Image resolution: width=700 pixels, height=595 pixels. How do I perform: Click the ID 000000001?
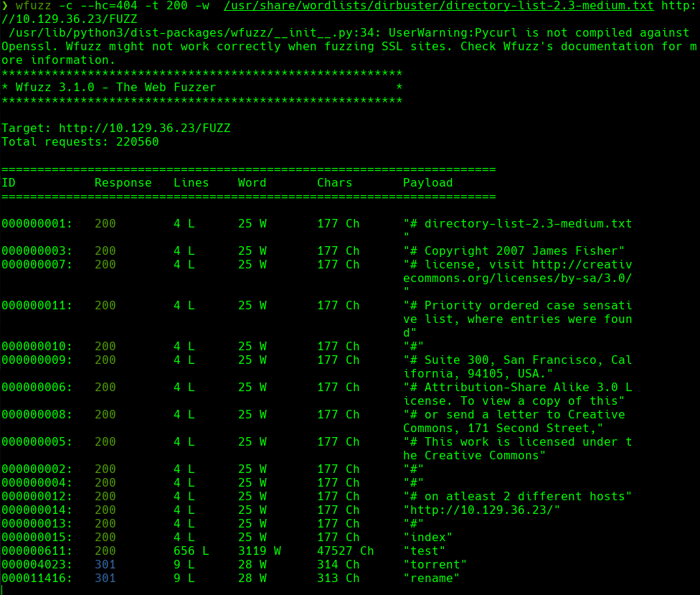(37, 224)
